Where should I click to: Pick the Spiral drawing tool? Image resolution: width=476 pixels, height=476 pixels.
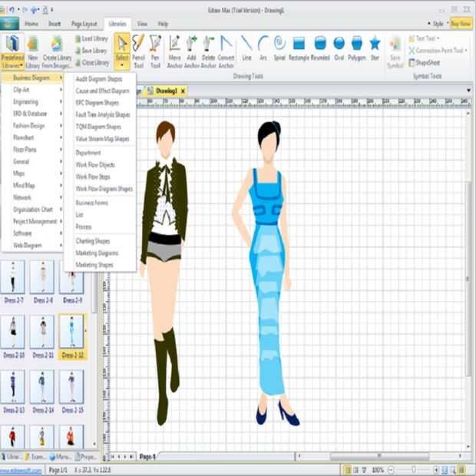coord(279,48)
